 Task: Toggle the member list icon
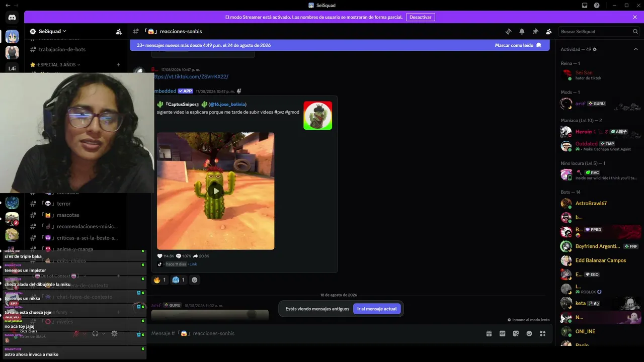pos(549,31)
